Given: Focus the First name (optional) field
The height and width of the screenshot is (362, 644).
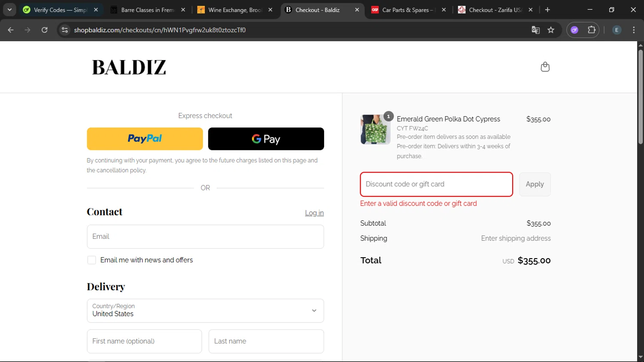Looking at the screenshot, I should pyautogui.click(x=144, y=341).
